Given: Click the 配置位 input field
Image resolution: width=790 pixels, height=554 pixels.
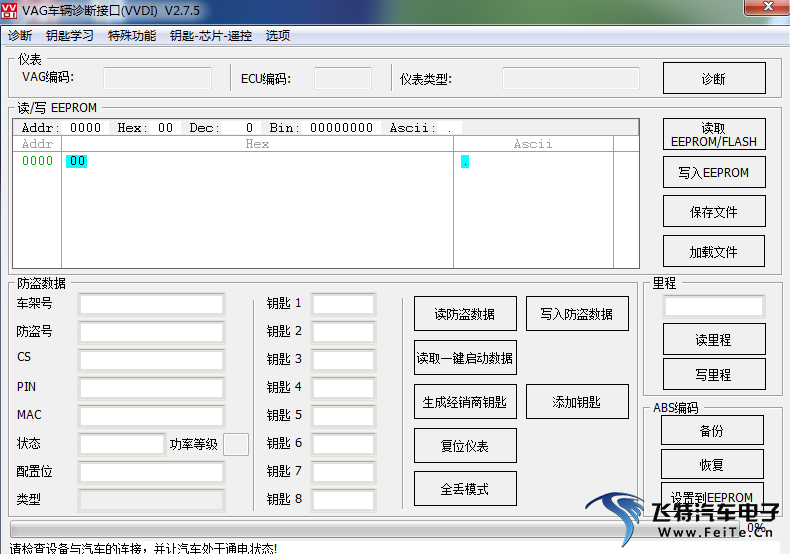Looking at the screenshot, I should tap(151, 472).
